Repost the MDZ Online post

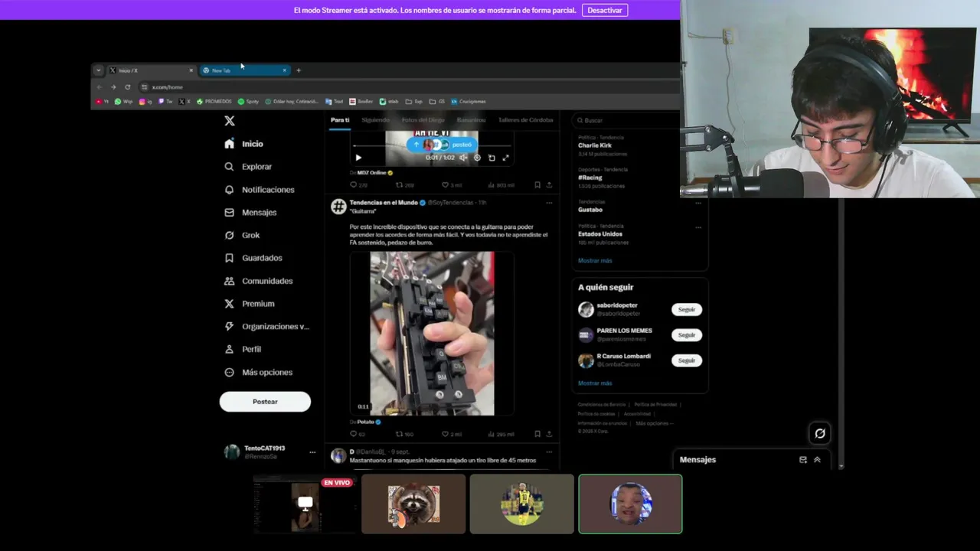coord(405,185)
